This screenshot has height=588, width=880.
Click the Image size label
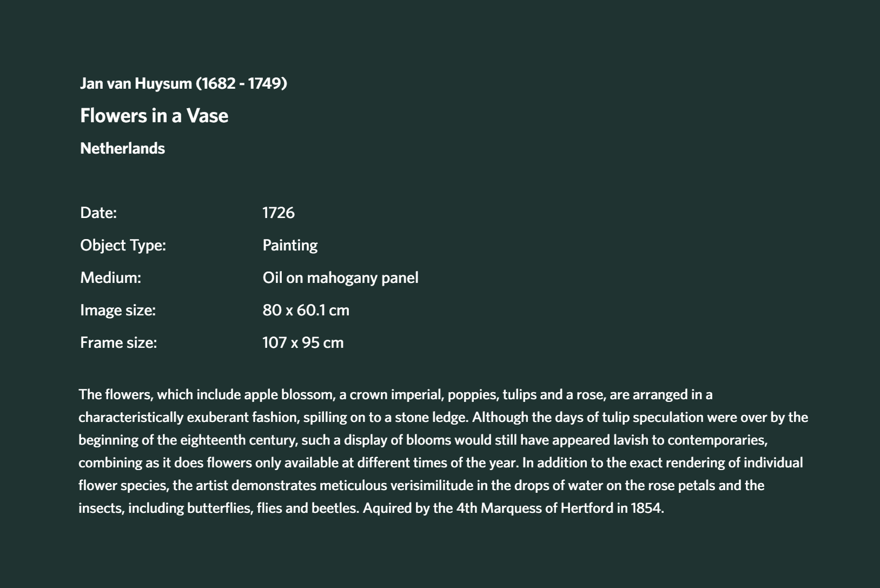click(118, 310)
